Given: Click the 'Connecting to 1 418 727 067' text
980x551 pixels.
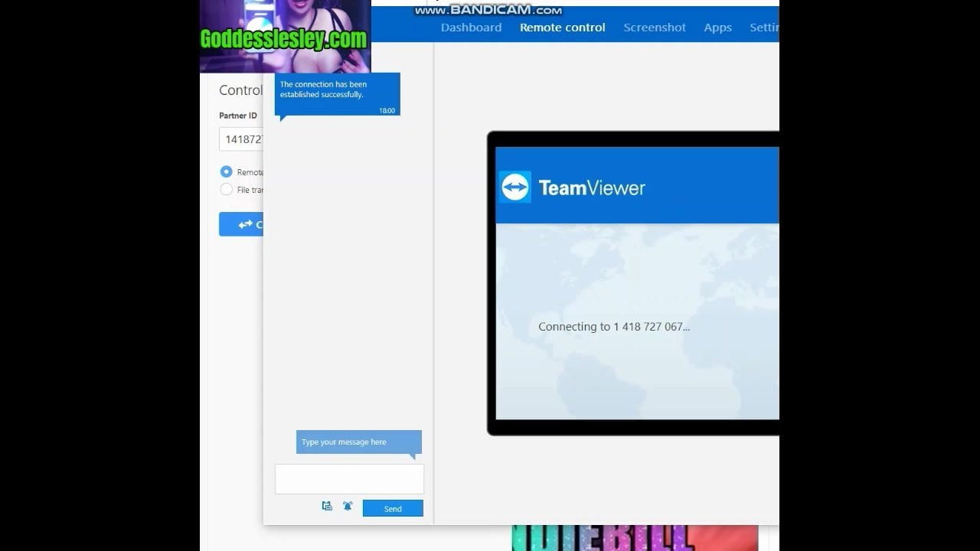Looking at the screenshot, I should coord(614,327).
